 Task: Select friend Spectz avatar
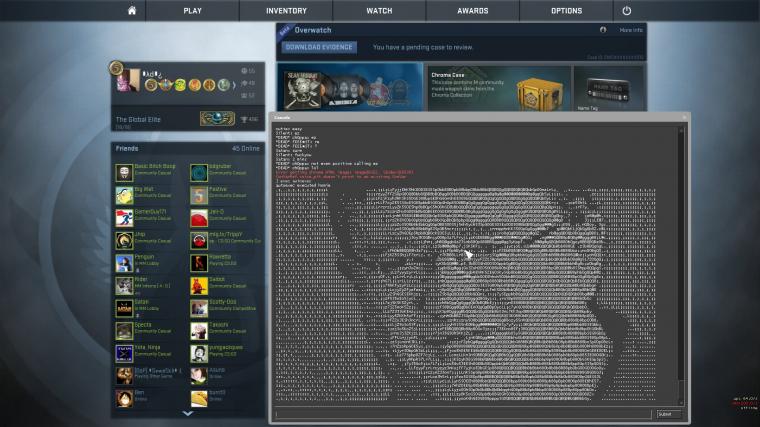coord(124,331)
